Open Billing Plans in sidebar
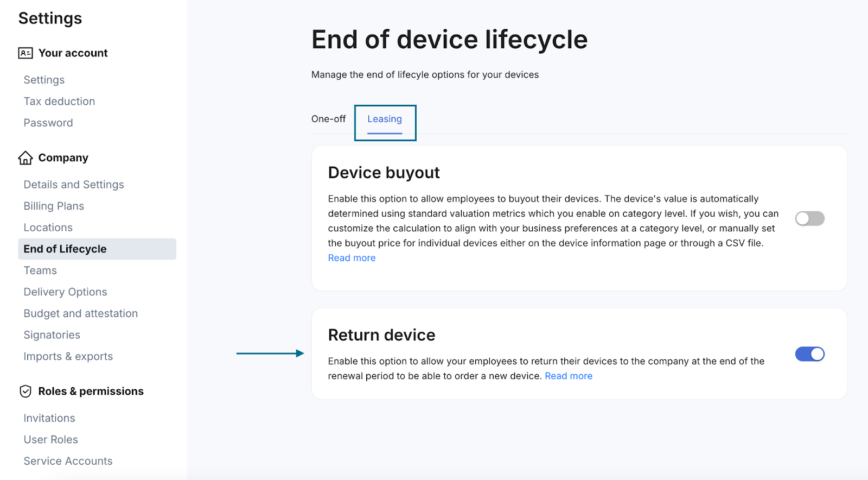Screen dimensions: 868x480 tap(54, 206)
